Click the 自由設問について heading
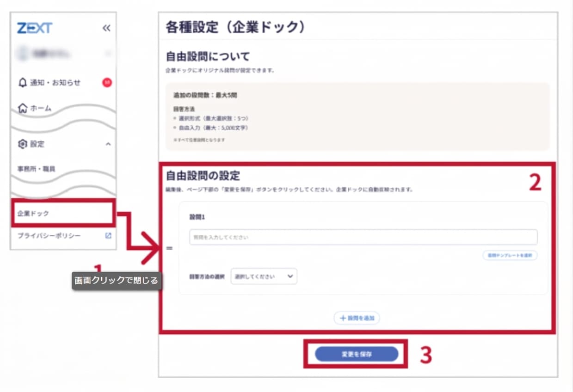This screenshot has height=392, width=573. (208, 57)
